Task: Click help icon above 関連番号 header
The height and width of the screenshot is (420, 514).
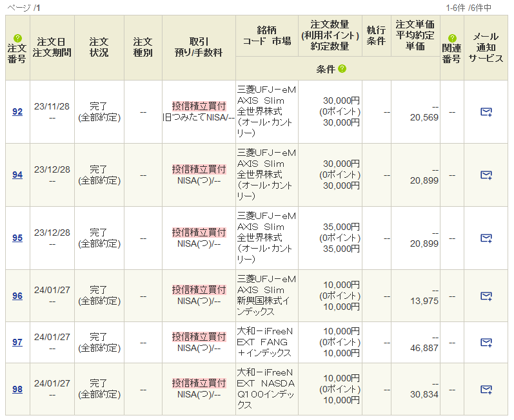Action: pyautogui.click(x=452, y=38)
